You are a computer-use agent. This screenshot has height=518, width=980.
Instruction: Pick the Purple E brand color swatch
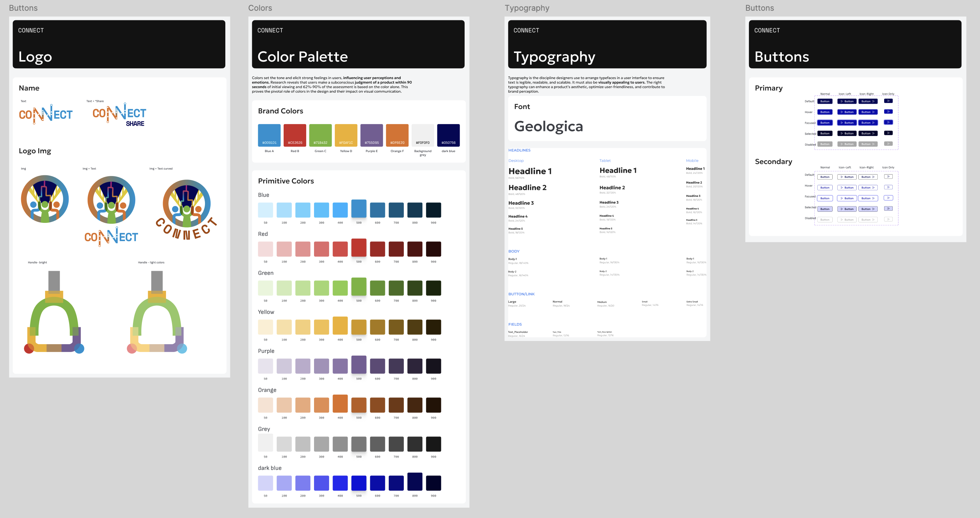pos(371,135)
